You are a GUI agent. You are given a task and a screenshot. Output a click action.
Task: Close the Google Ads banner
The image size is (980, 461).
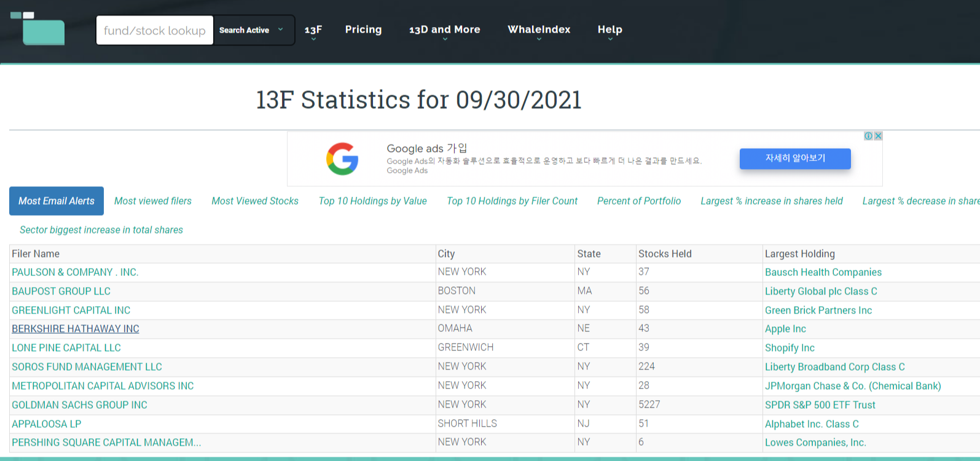click(x=878, y=136)
